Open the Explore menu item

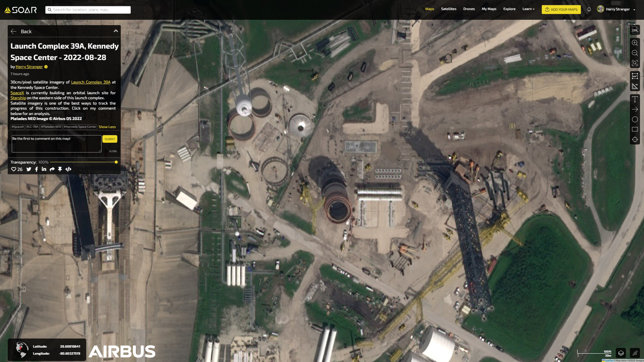coord(509,9)
